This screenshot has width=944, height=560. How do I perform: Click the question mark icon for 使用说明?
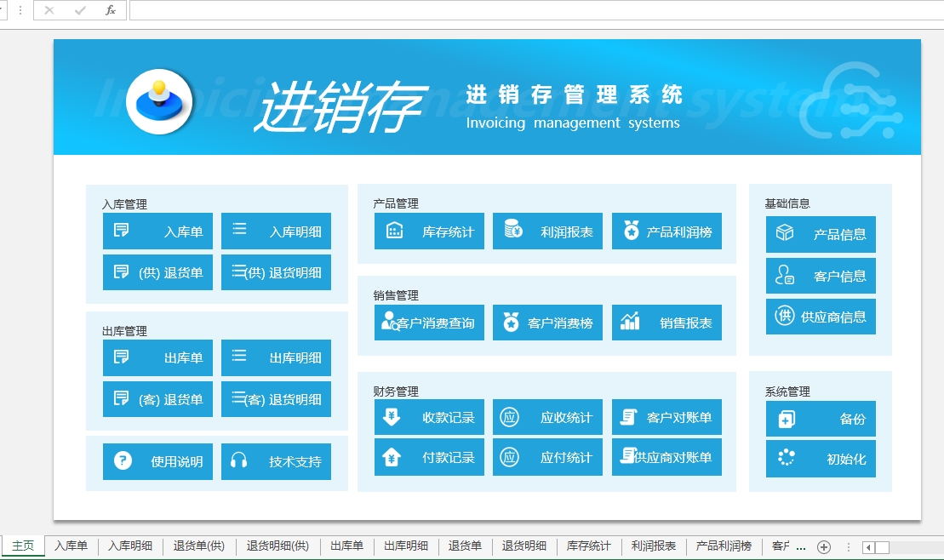point(123,461)
